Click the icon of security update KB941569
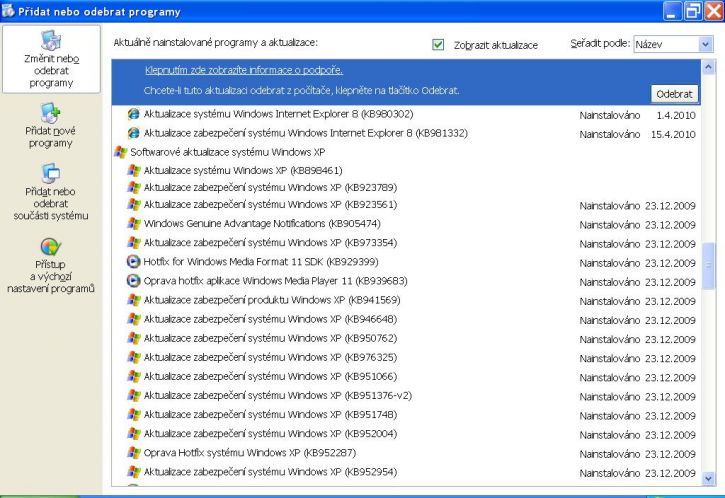 click(x=134, y=300)
